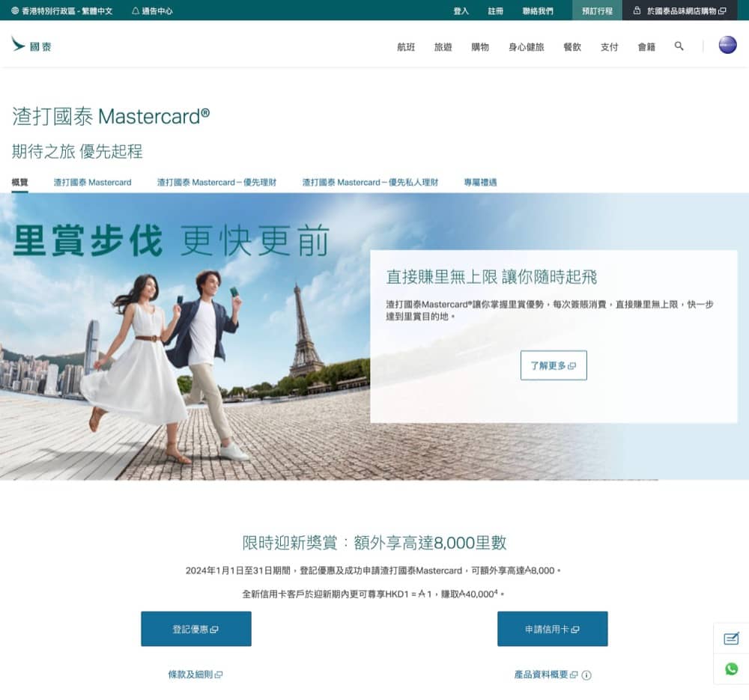Open the WhatsApp chat icon
Screen dimensions: 749x700
coord(730,669)
